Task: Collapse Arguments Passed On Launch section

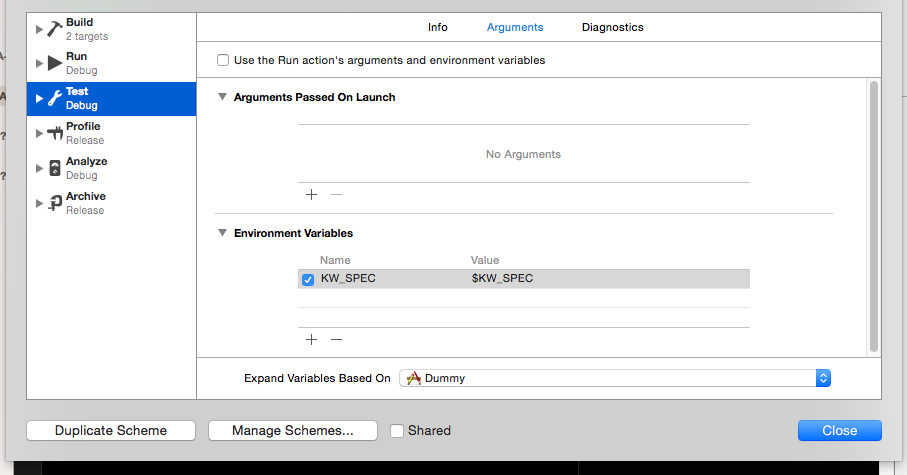Action: [x=222, y=97]
